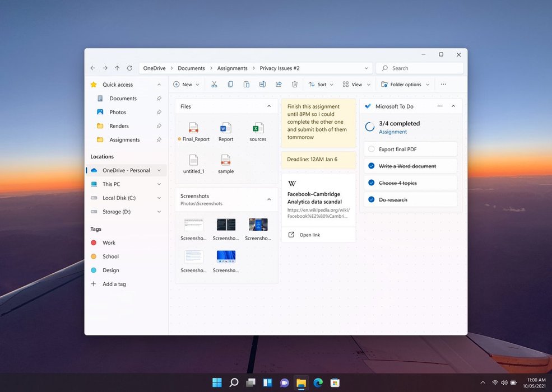Click Add a tag in sidebar
The width and height of the screenshot is (552, 392).
pos(114,284)
